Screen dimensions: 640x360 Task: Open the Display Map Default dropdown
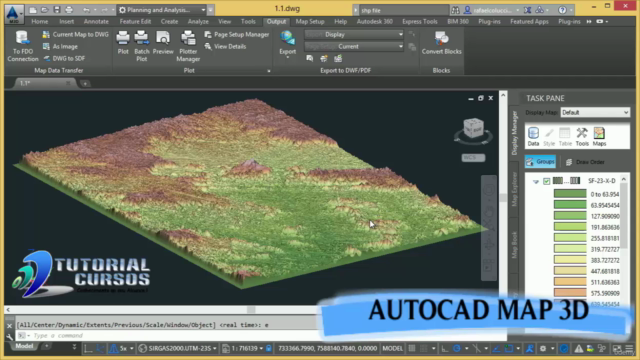[595, 112]
